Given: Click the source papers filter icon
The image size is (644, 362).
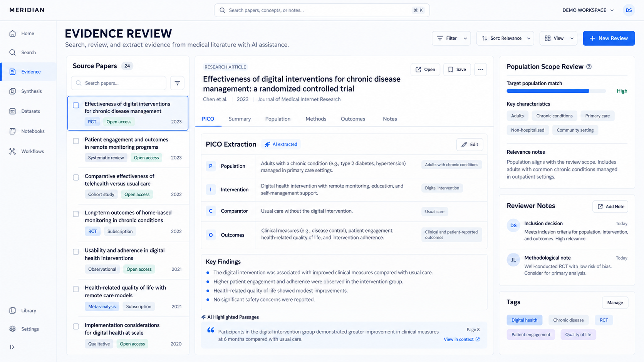Looking at the screenshot, I should [x=177, y=83].
